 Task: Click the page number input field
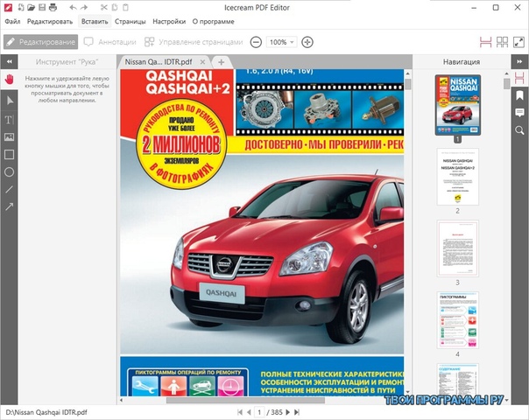point(259,412)
